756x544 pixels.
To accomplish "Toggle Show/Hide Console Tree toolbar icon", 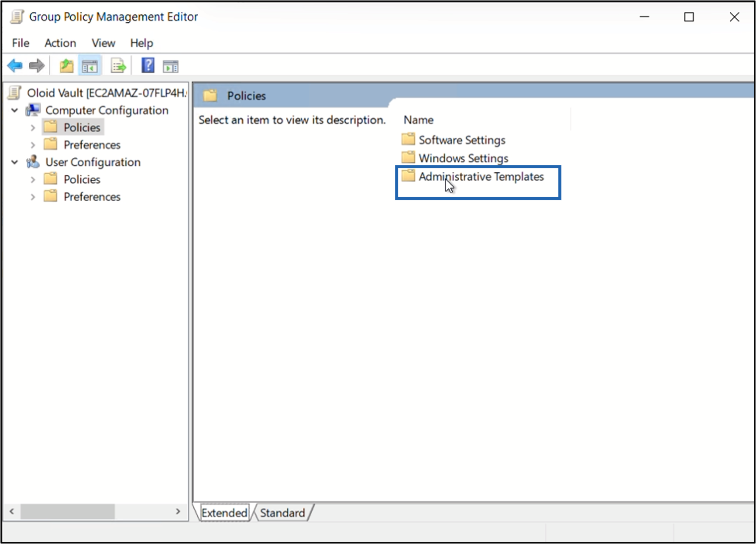I will [90, 66].
